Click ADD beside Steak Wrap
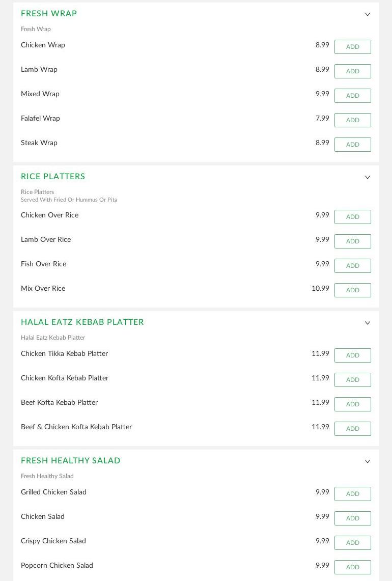Image resolution: width=392 pixels, height=581 pixels. tap(352, 145)
